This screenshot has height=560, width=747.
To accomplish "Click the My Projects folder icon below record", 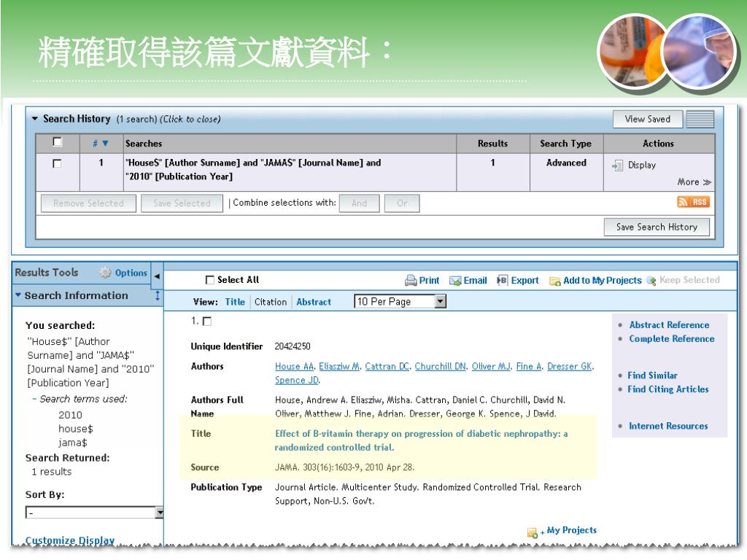I will [533, 532].
